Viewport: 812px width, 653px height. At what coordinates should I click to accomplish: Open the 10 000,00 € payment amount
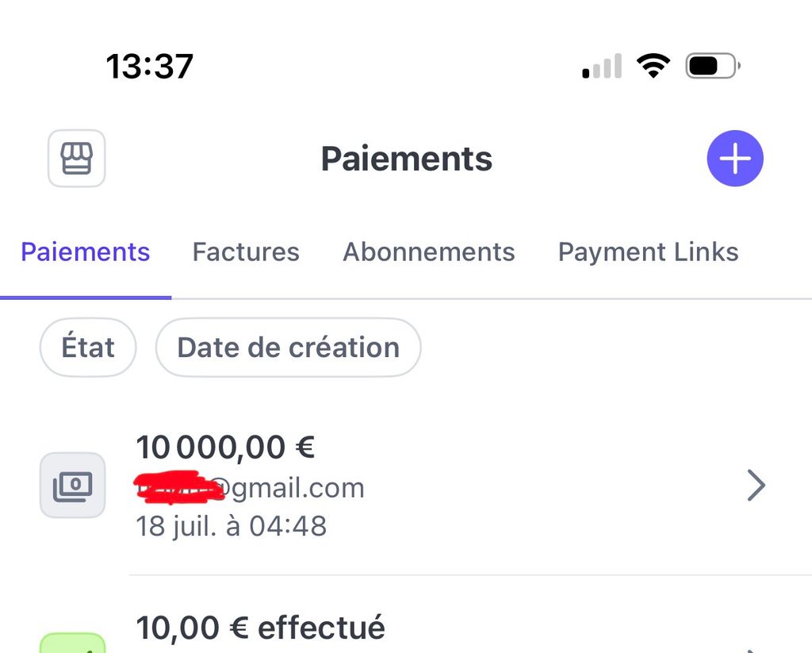[x=225, y=447]
